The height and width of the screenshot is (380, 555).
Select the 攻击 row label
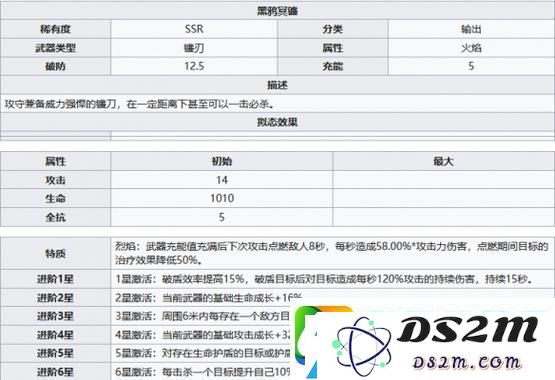point(55,180)
